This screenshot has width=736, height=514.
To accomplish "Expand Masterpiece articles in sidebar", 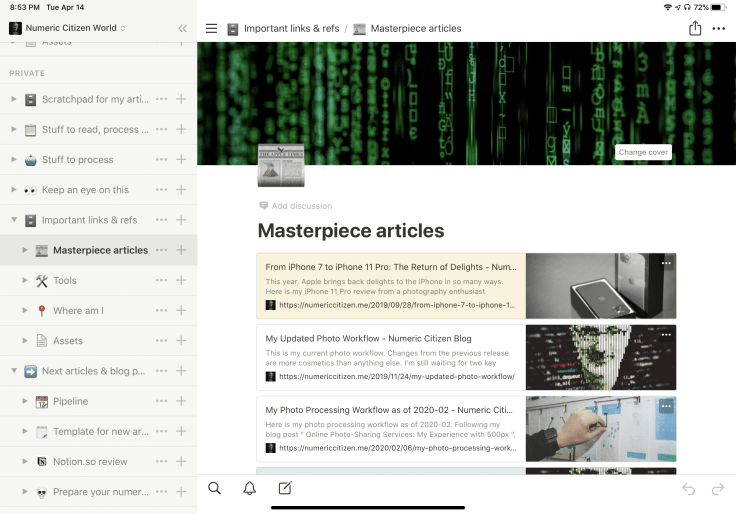I will [x=25, y=250].
